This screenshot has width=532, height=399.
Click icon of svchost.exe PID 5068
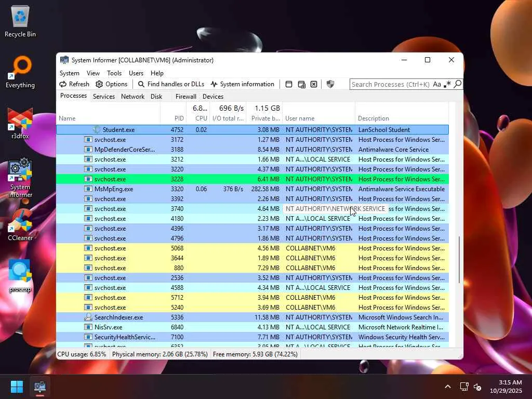[88, 248]
